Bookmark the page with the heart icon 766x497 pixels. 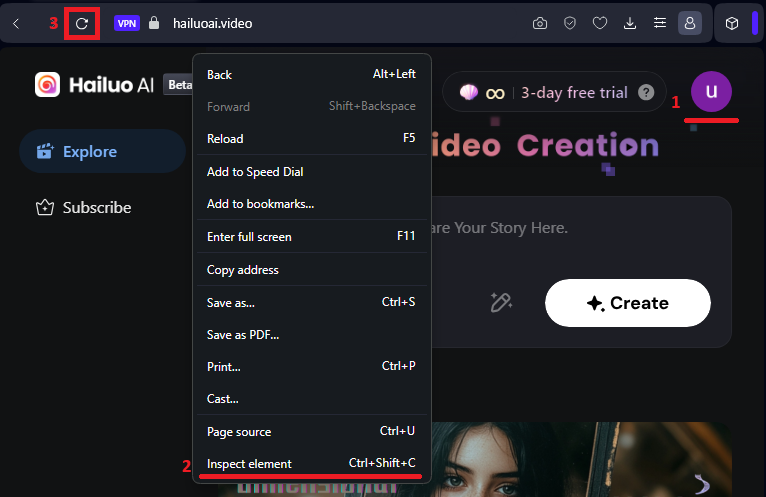pyautogui.click(x=600, y=23)
